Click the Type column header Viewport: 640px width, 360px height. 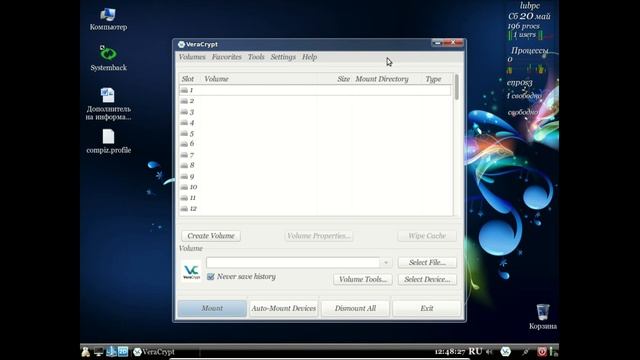[x=433, y=79]
